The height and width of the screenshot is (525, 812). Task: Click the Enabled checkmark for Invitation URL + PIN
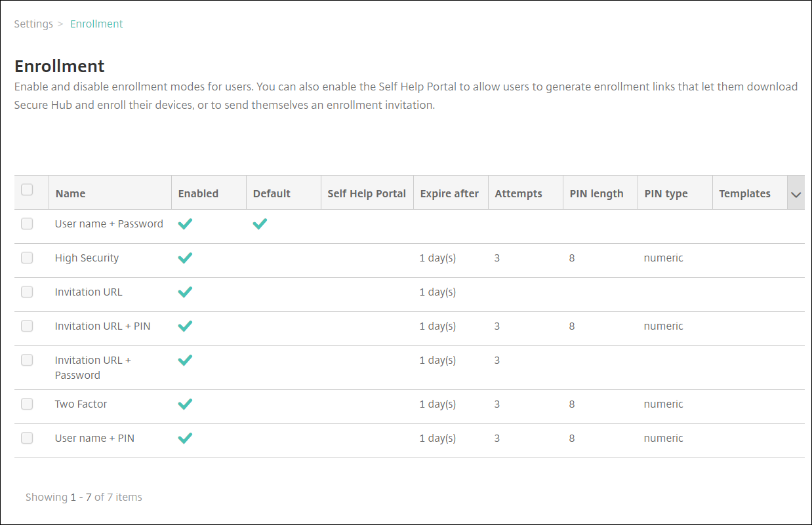pyautogui.click(x=185, y=326)
